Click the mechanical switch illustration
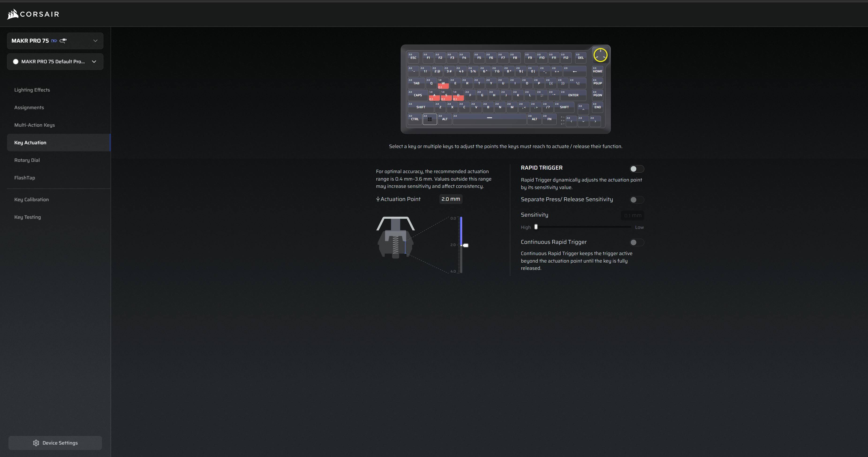868x457 pixels. click(396, 238)
